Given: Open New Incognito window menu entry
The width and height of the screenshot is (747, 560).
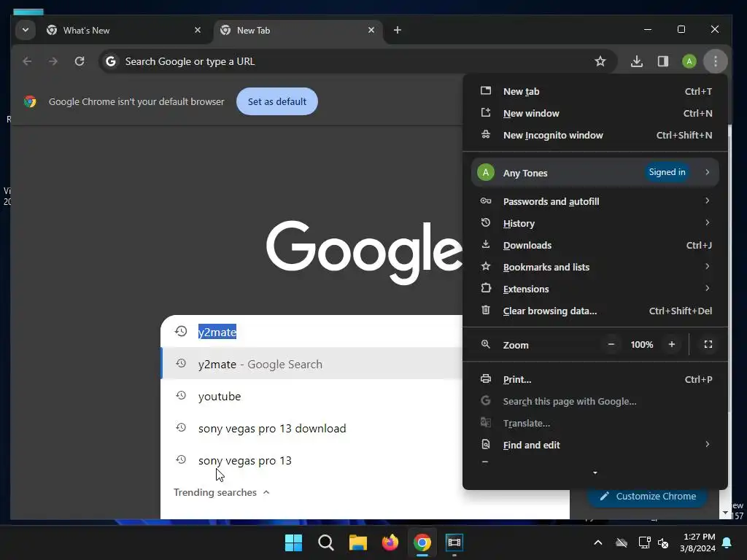Looking at the screenshot, I should (595, 135).
